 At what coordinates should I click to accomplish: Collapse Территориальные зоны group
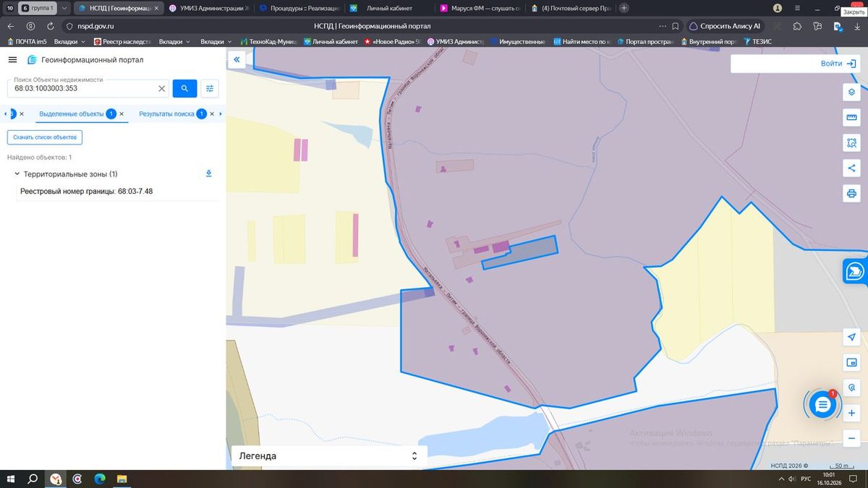coord(17,174)
